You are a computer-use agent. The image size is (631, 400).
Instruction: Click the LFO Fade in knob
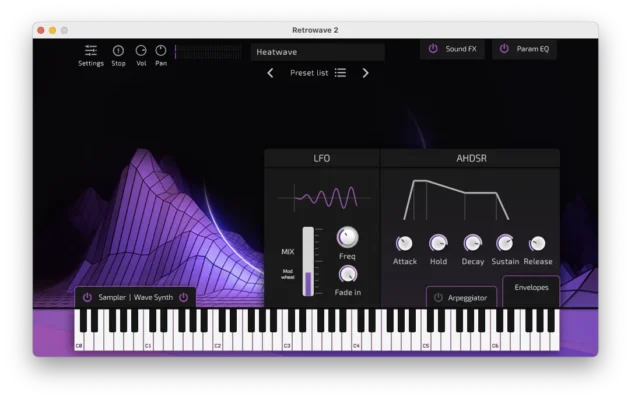point(347,274)
